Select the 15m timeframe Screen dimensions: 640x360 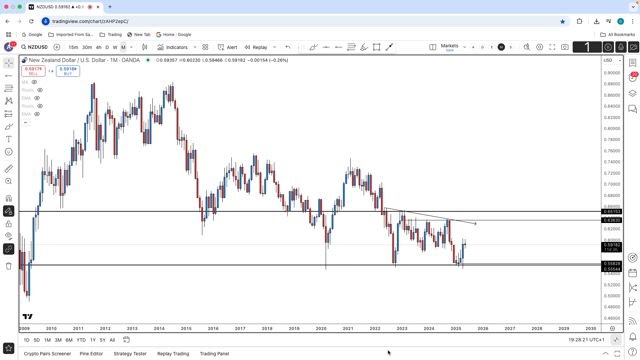(73, 47)
